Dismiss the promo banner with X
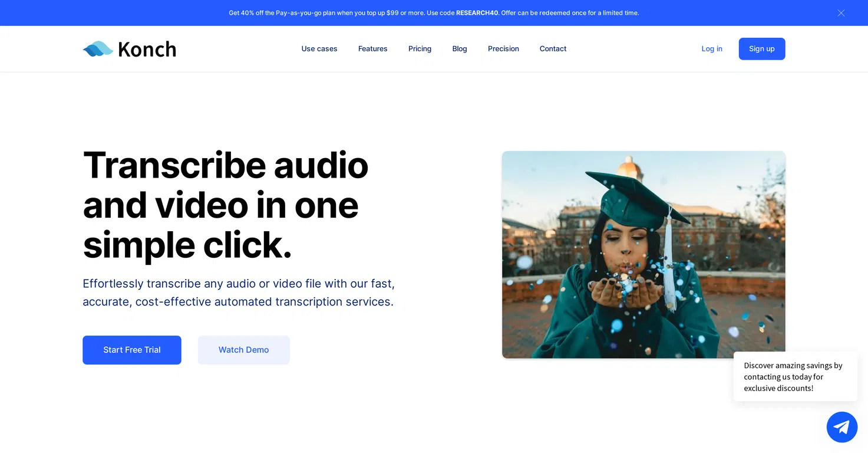Viewport: 868px width, 453px height. [x=841, y=13]
